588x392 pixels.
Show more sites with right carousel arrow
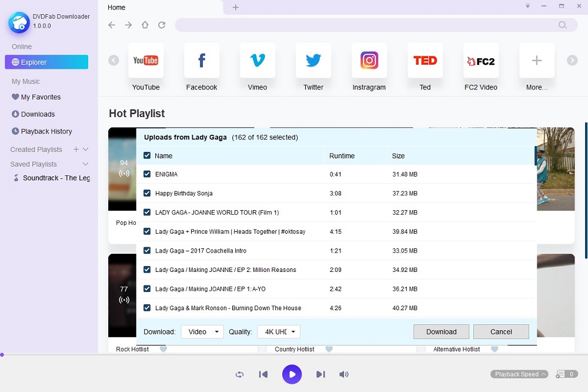point(572,60)
